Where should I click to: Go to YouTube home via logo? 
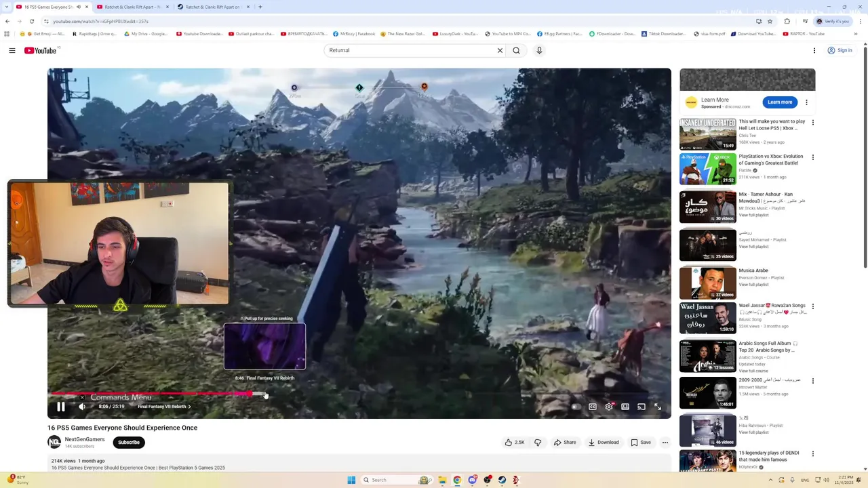coord(41,50)
